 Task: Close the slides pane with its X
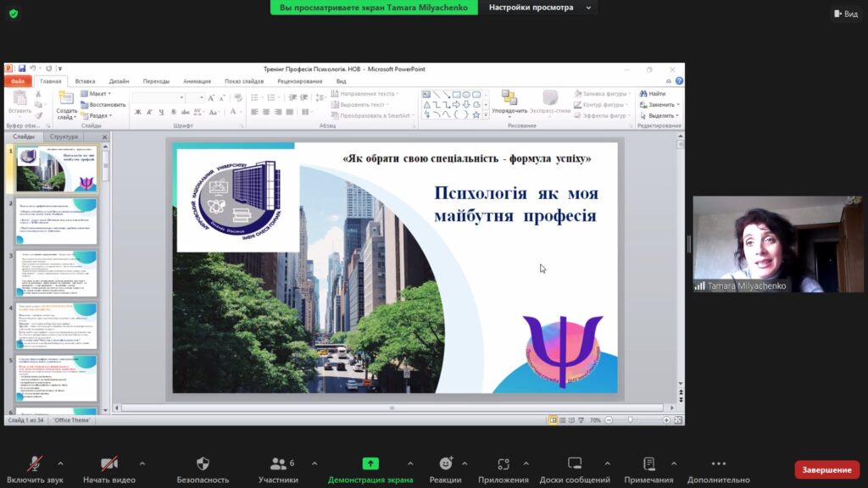pos(104,136)
